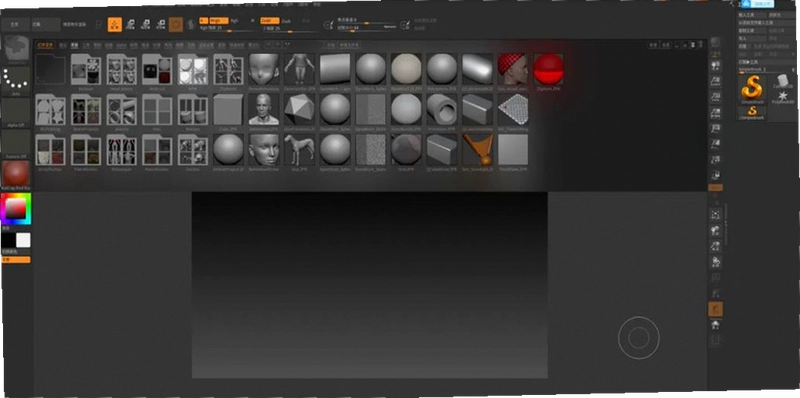This screenshot has width=800, height=398.
Task: Open the large SimpleBrush tool icon
Action: 752,88
